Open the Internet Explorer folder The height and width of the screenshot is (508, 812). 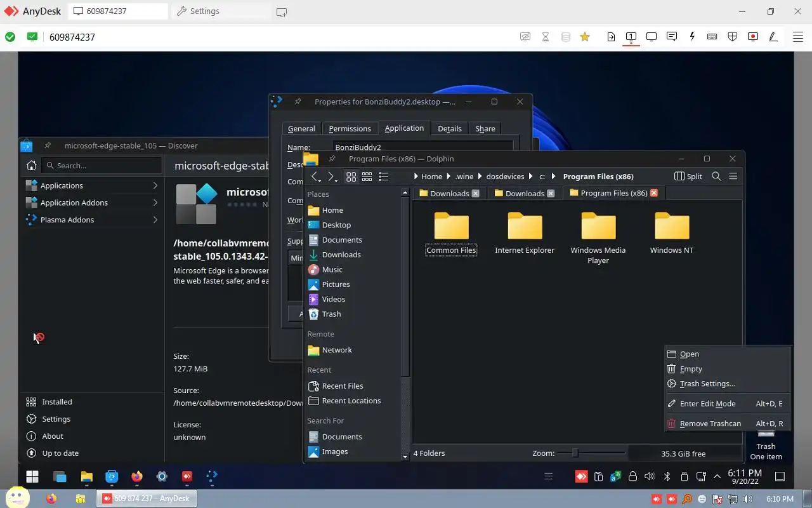(x=525, y=234)
